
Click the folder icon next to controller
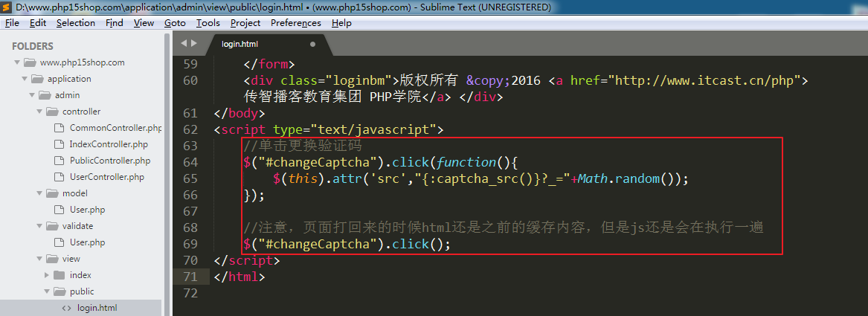(x=53, y=112)
